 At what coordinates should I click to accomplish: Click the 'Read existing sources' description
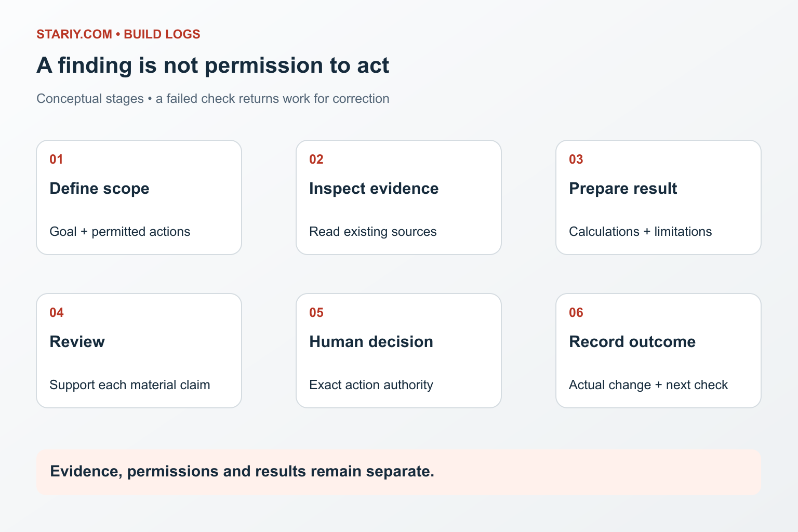[373, 232]
